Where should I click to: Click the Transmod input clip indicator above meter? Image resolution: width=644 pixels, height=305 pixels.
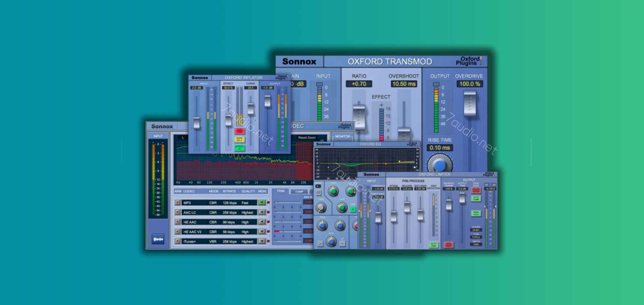[x=319, y=84]
